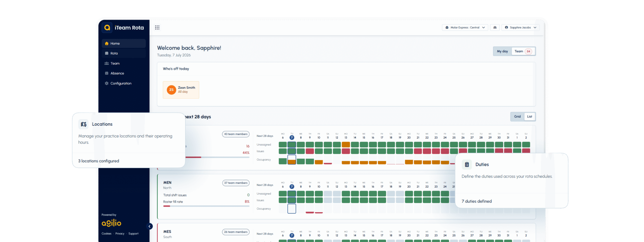Viewport: 644px width, 242px height.
Task: Click the "North" label under MEN
Action: pos(167,188)
